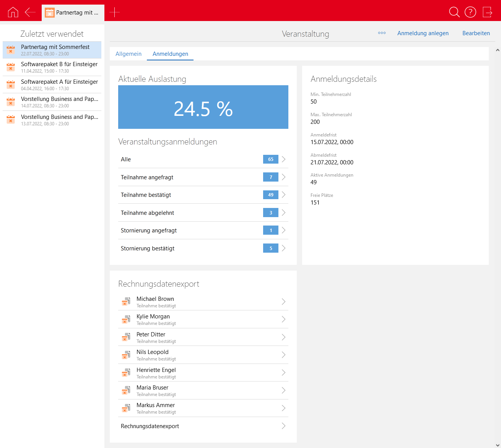The width and height of the screenshot is (501, 448).
Task: Click the logout icon at top right
Action: pos(488,12)
